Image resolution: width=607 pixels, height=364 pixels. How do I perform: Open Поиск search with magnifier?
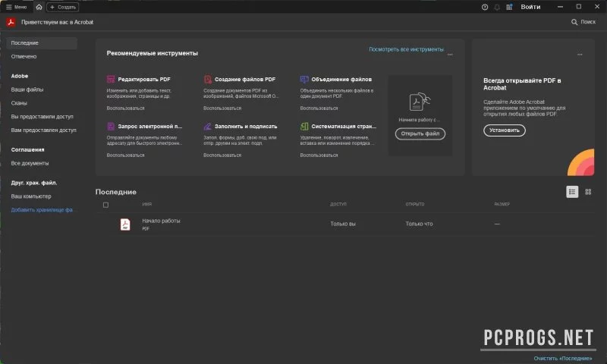(x=583, y=22)
